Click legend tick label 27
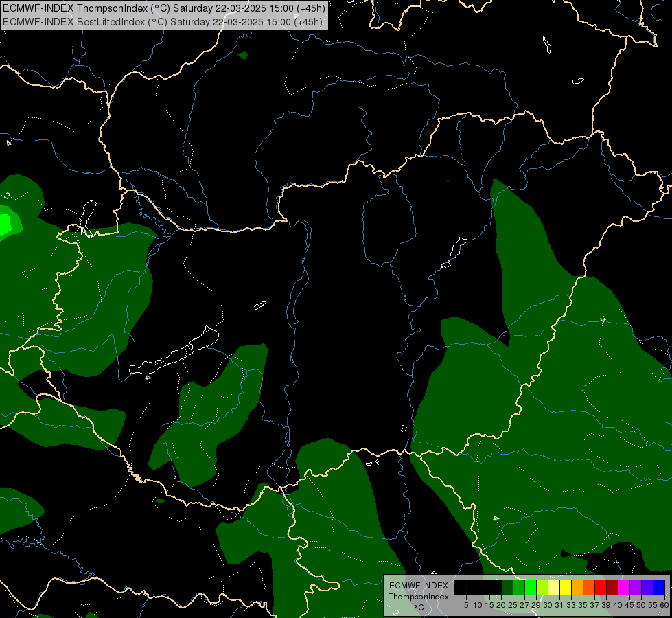This screenshot has height=618, width=672. [524, 605]
